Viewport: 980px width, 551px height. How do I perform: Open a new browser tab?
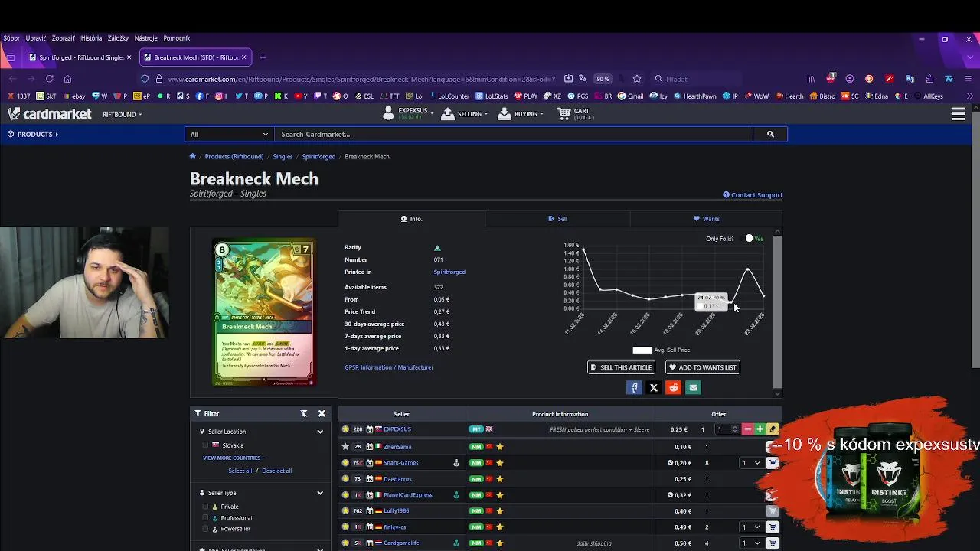tap(263, 57)
